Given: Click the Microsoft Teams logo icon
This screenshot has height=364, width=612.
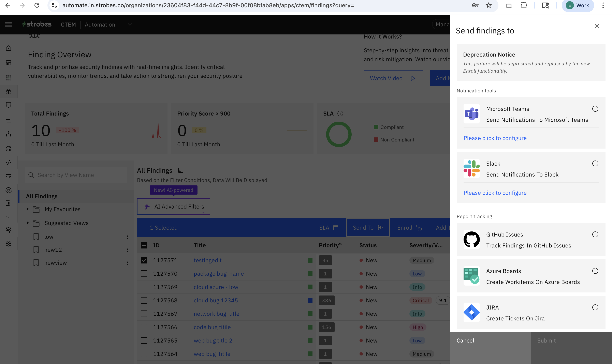Looking at the screenshot, I should 471,114.
